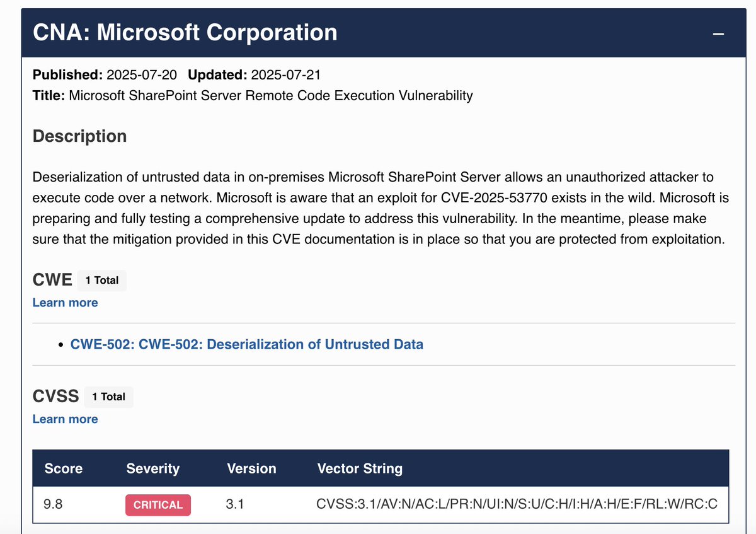Image resolution: width=756 pixels, height=534 pixels.
Task: Click the CNA: Microsoft Corporation heading
Action: [186, 32]
